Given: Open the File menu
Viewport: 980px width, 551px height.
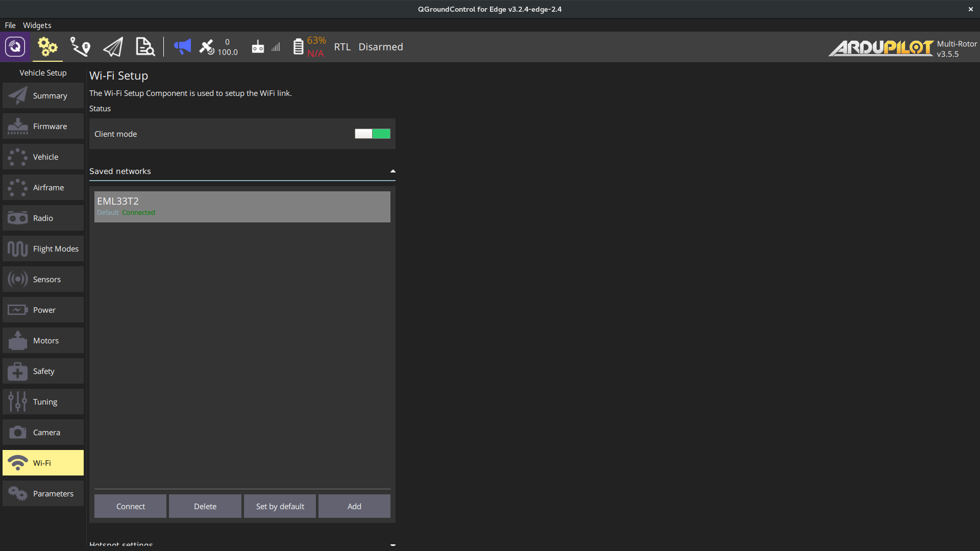Looking at the screenshot, I should [x=10, y=25].
